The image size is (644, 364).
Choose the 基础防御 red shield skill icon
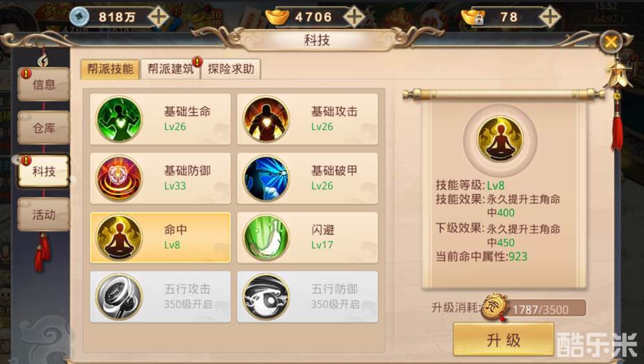tap(119, 178)
